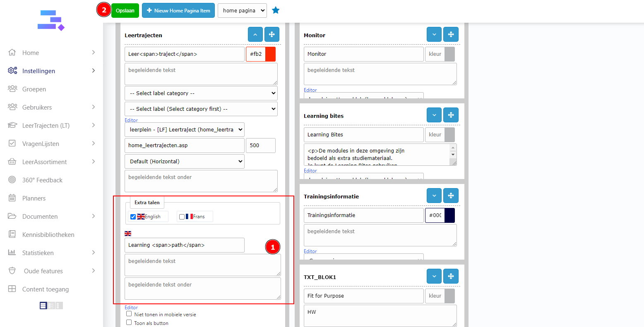Screen dimensions: 644x327
Task: Click the Nieuw Home Pagina Item button
Action: coord(178,11)
